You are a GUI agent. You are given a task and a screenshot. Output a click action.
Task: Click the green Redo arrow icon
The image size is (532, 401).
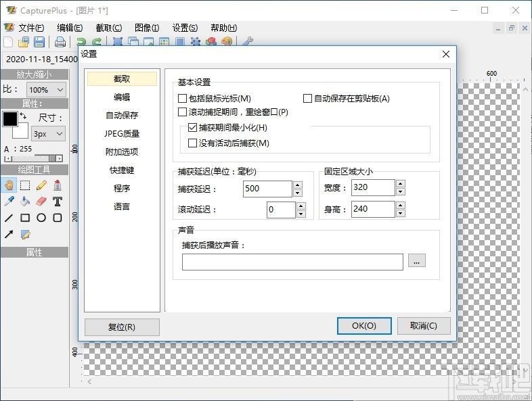97,41
